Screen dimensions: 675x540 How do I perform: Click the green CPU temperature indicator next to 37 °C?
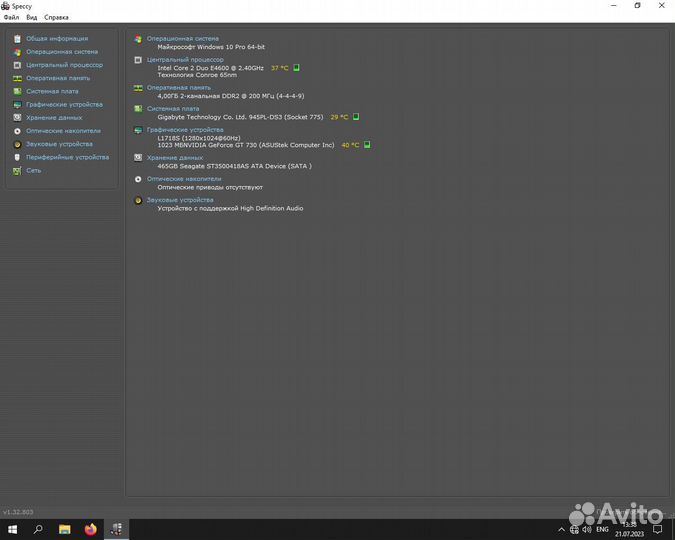click(296, 68)
